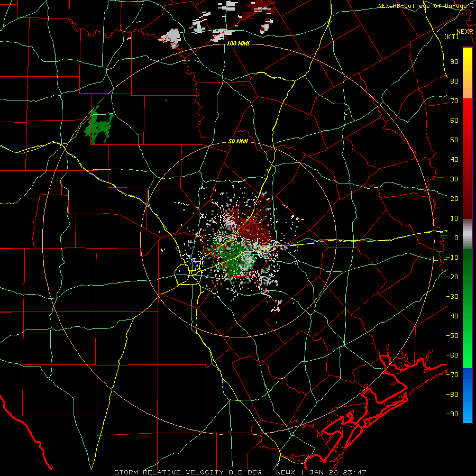Click the "-90" value on the velocity scale
This screenshot has width=476, height=476.
point(452,414)
